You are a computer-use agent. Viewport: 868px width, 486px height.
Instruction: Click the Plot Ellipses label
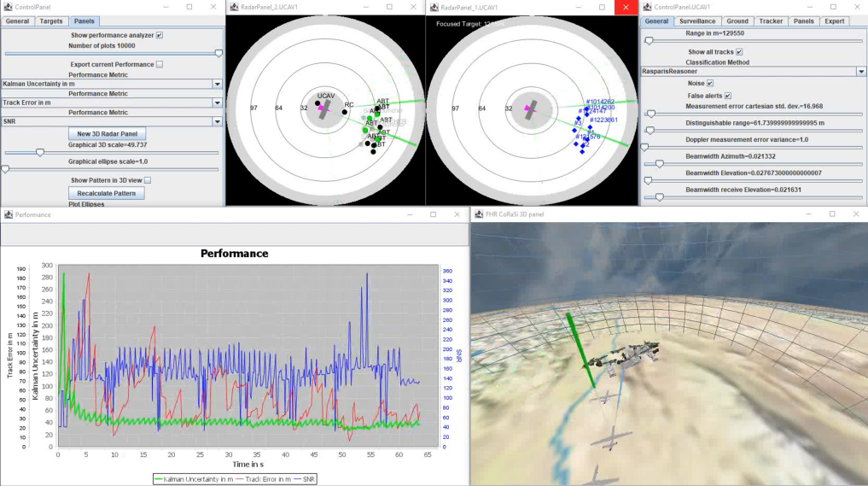[86, 204]
